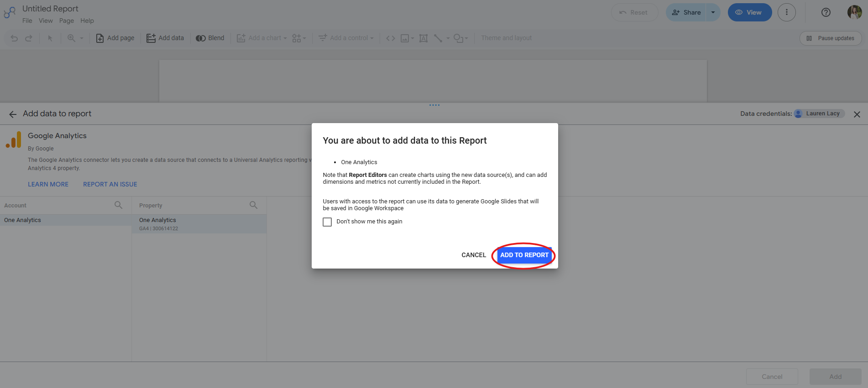Select One Analytics in Account list
Viewport: 868px width, 388px height.
(x=66, y=220)
